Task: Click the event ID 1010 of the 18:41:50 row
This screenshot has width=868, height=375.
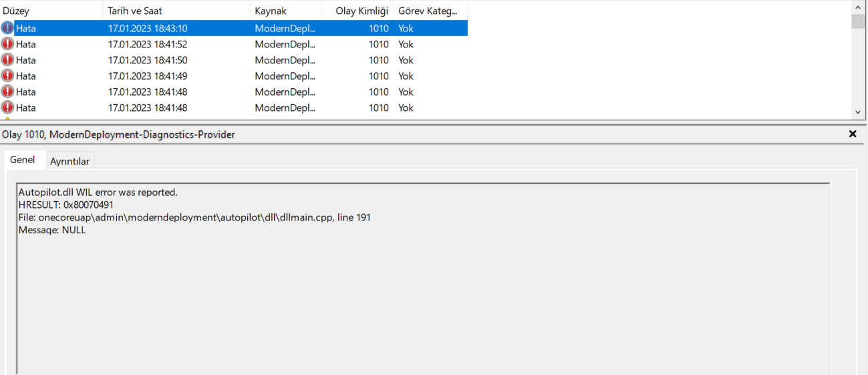Action: point(378,60)
